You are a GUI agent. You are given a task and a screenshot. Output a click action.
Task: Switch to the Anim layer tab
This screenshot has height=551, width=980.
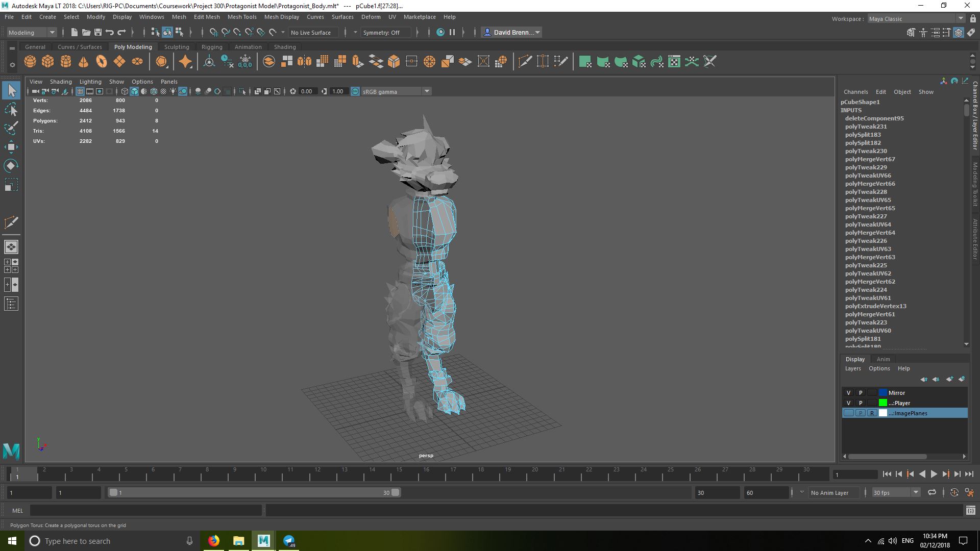(883, 359)
